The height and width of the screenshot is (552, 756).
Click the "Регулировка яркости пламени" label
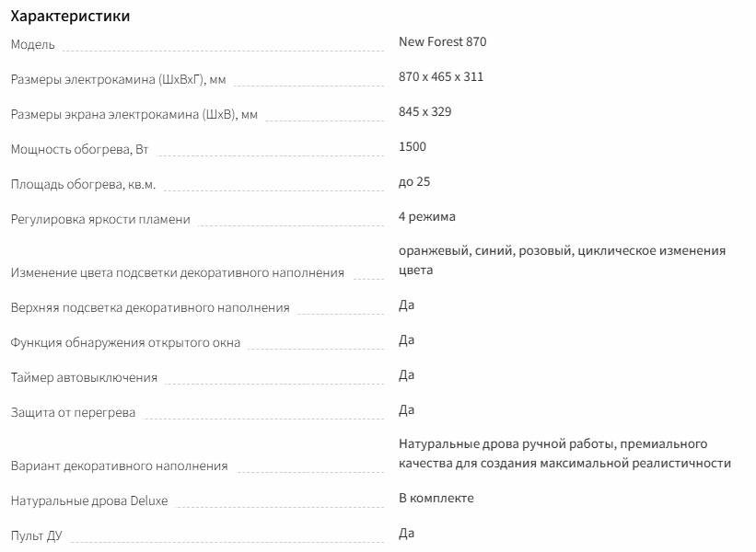click(x=100, y=219)
